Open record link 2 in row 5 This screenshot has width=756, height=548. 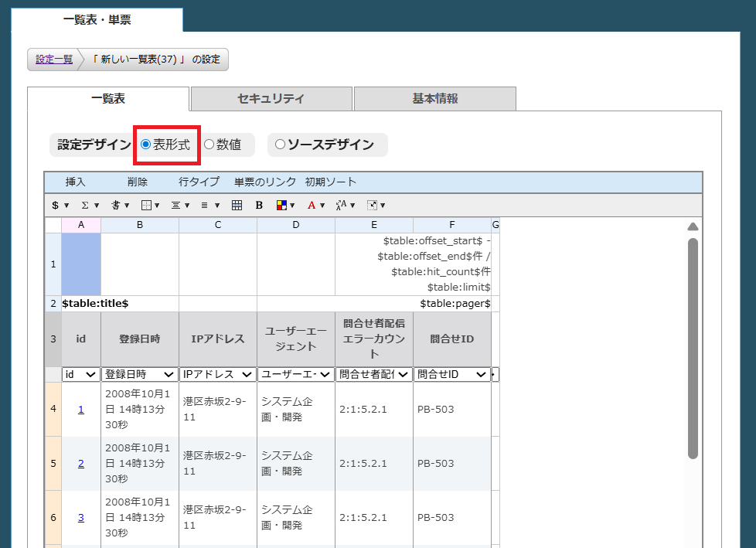[81, 463]
